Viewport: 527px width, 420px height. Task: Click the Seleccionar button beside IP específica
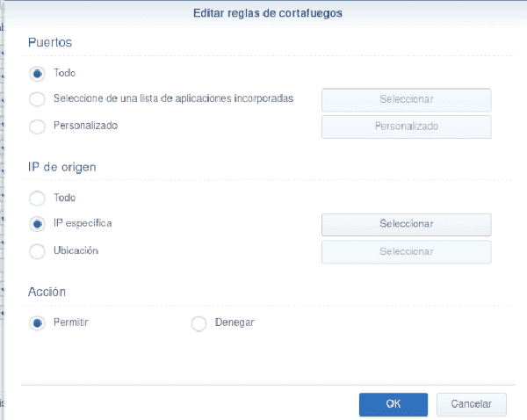(x=407, y=225)
